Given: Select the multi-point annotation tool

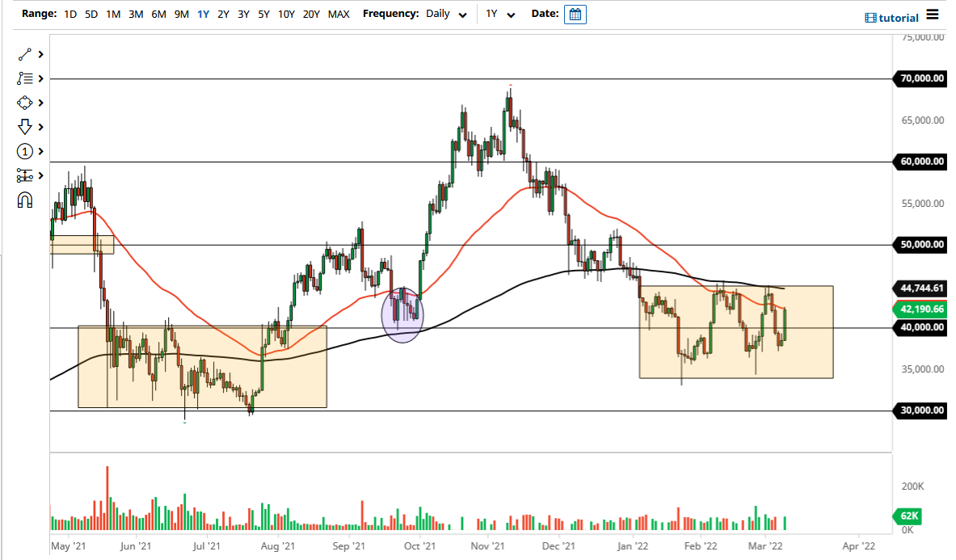Looking at the screenshot, I should coord(24,78).
